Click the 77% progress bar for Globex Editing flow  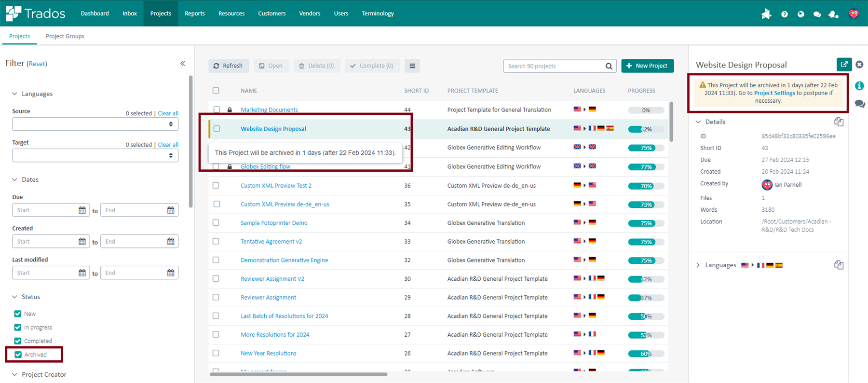[x=646, y=167]
